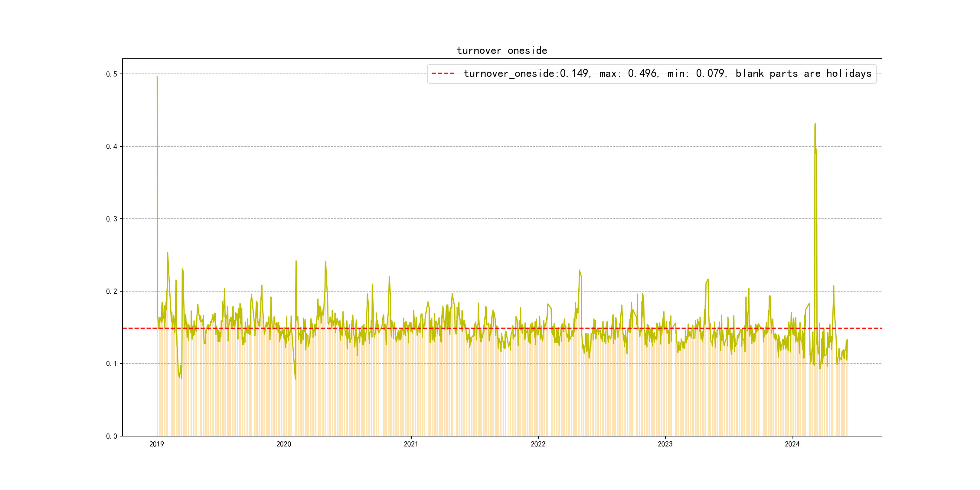Click the red dashed legend line sample
This screenshot has height=490, width=980.
point(443,73)
